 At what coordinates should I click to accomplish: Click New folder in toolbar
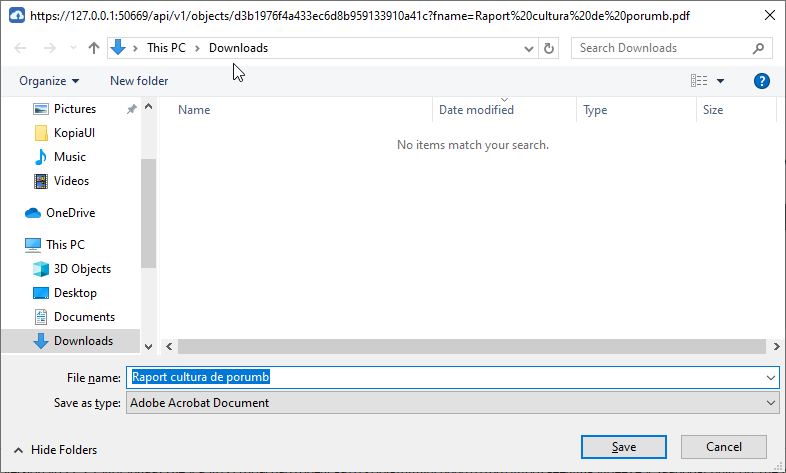(139, 81)
